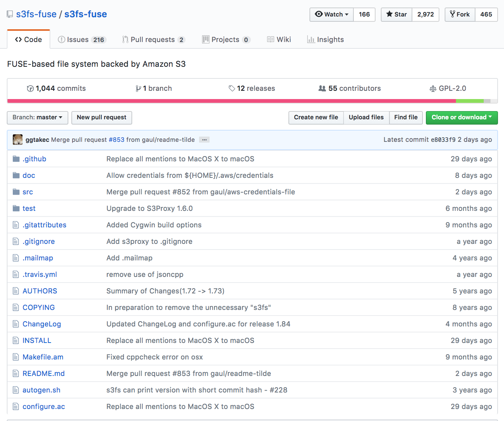Click the INSTALL file icon
Screen dimensions: 504x421
pyautogui.click(x=16, y=340)
